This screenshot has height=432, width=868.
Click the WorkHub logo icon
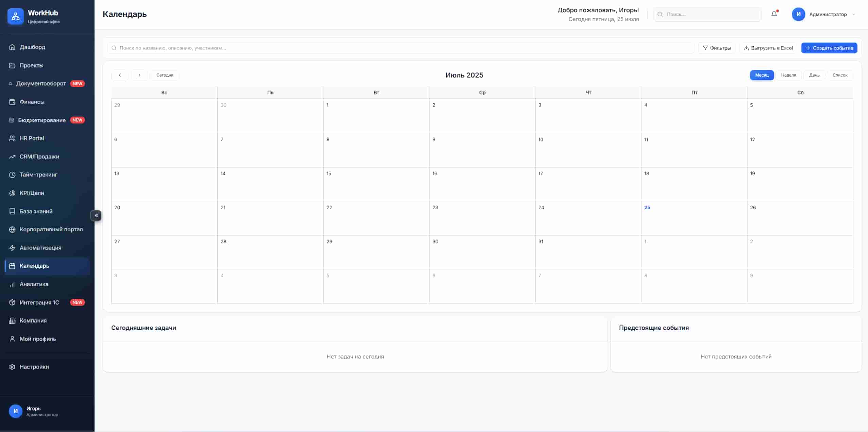(x=15, y=16)
